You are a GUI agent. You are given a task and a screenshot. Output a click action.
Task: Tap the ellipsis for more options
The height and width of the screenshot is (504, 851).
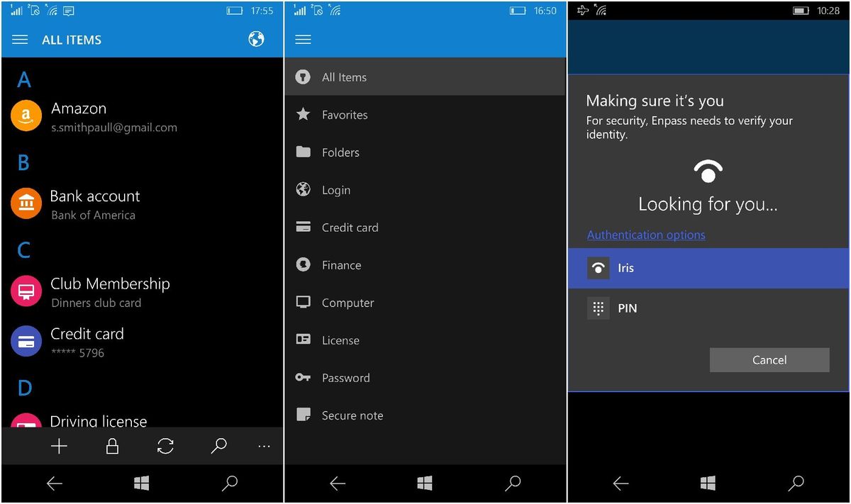[x=264, y=447]
